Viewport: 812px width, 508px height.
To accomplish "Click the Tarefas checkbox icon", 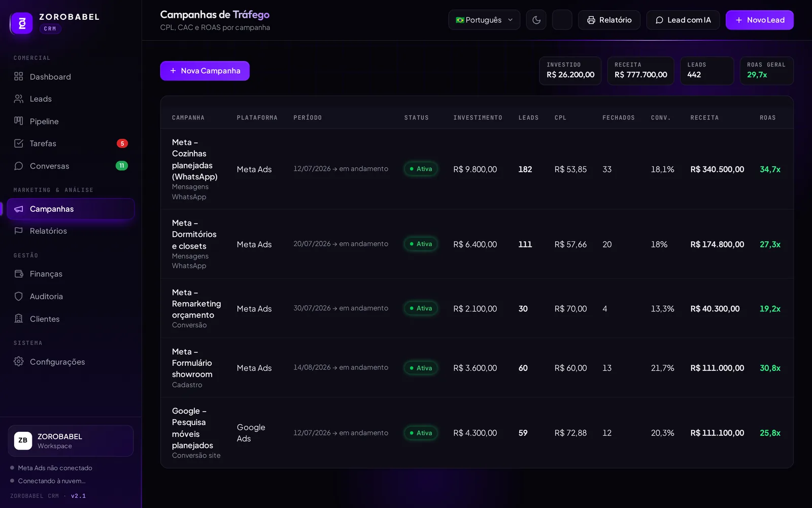I will [x=19, y=143].
